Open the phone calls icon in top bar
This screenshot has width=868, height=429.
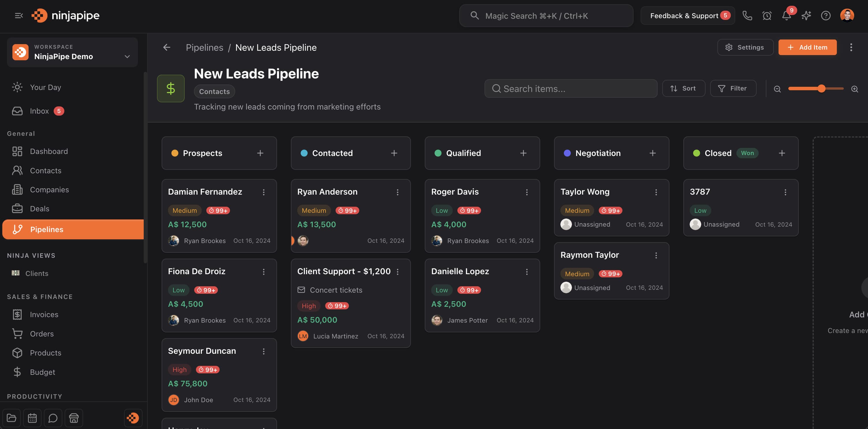pos(747,16)
